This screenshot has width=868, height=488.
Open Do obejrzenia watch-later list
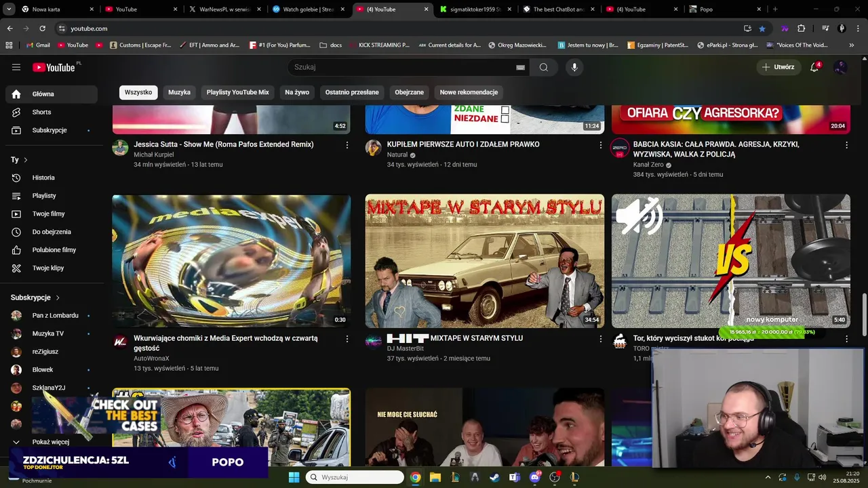(x=52, y=232)
